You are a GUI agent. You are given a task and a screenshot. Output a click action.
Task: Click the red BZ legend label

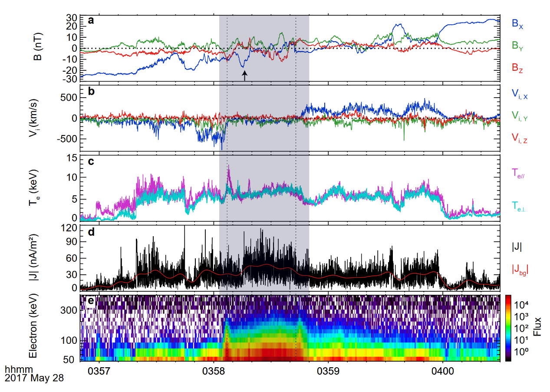click(x=517, y=67)
